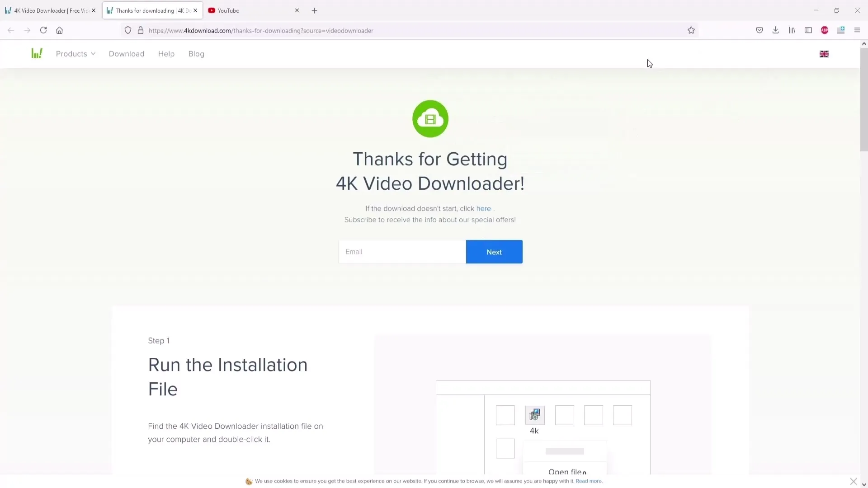Click the home button in browser toolbar
Screen dimensions: 868x488
pos(59,30)
